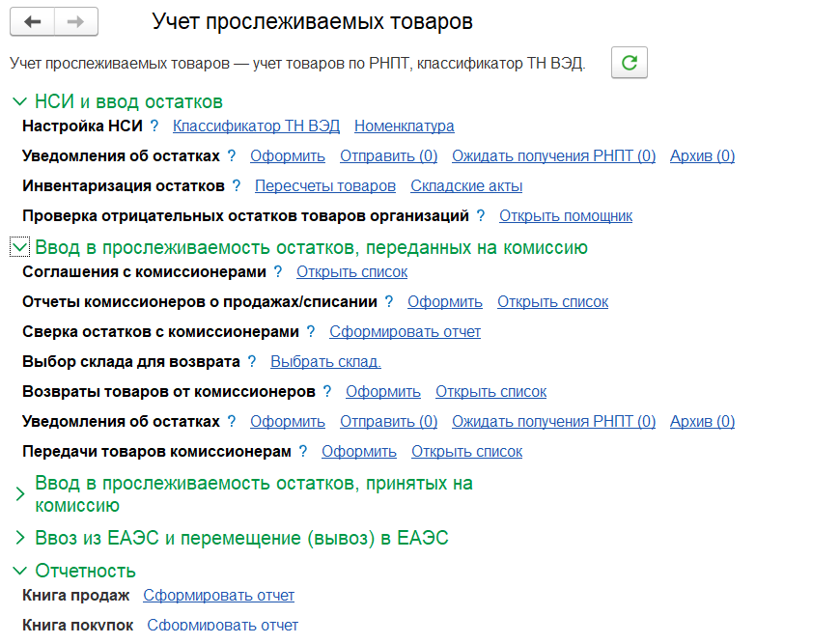Expand остатков, принятых на комиссию section
The width and height of the screenshot is (840, 644).
click(x=20, y=493)
